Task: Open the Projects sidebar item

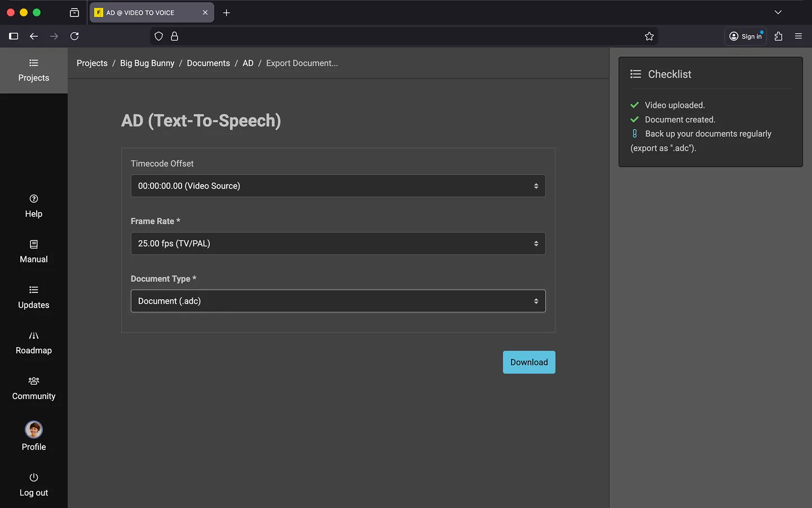Action: point(34,71)
